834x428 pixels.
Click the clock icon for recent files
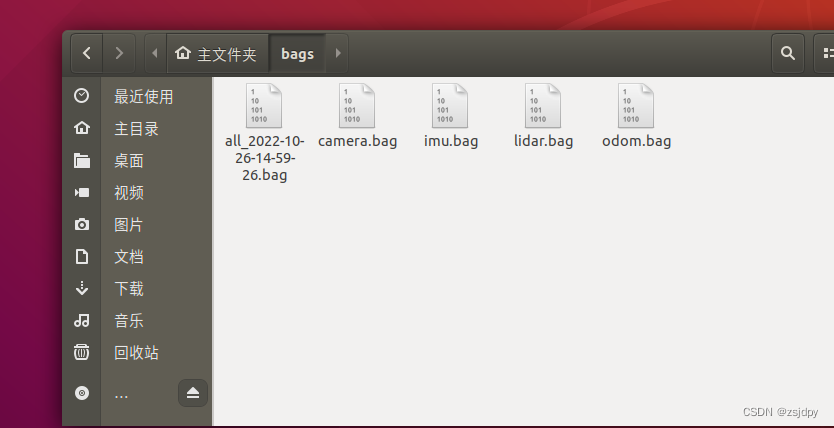tap(81, 96)
